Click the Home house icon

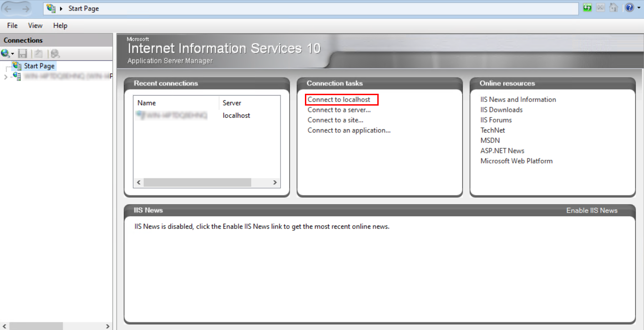click(614, 8)
